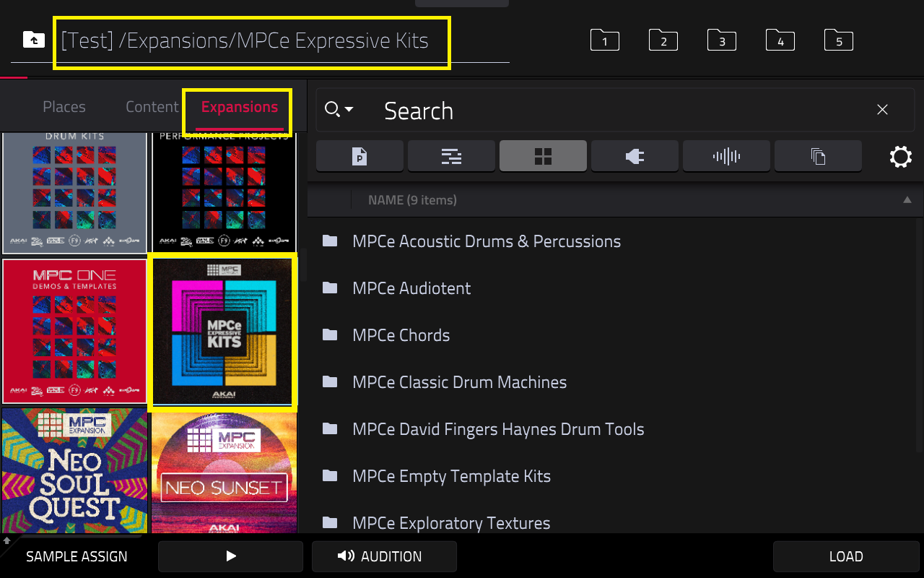Toggle the programs grid filter

pos(543,156)
